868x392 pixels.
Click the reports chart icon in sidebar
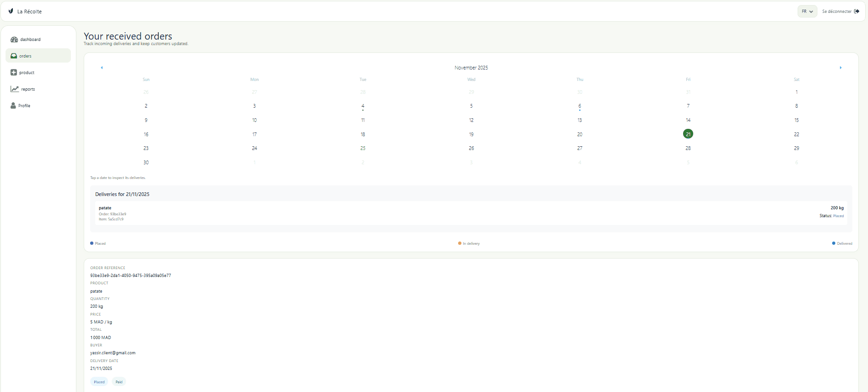[x=15, y=89]
